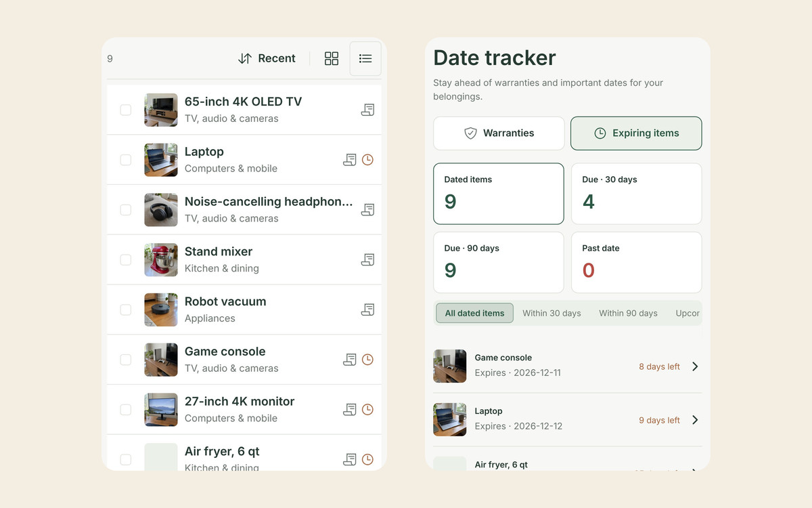Expand the Game console tracker entry chevron
812x508 pixels.
pos(695,366)
